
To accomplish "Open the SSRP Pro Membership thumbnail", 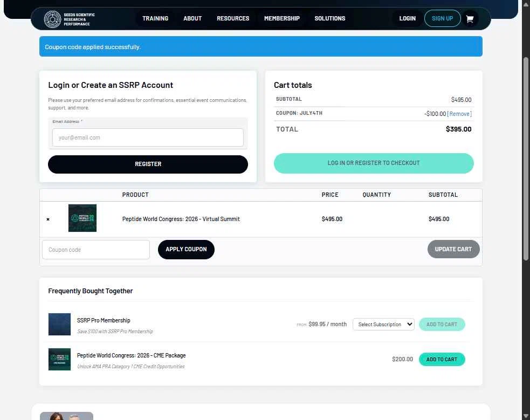I will [x=59, y=324].
